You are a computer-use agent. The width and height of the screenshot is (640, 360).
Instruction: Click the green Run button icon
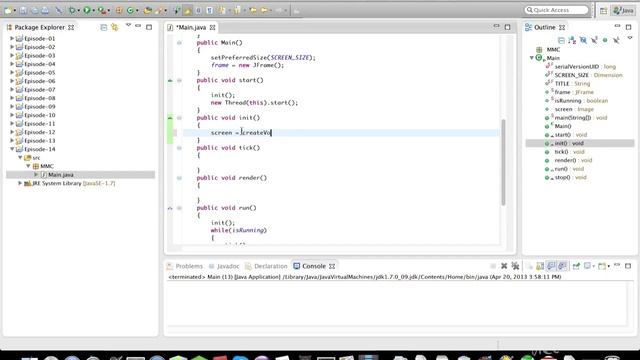click(x=87, y=10)
